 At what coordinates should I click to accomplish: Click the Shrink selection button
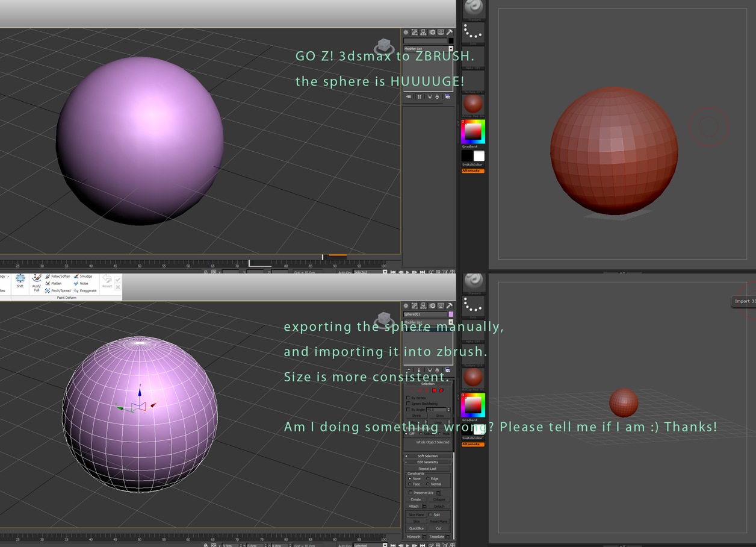pyautogui.click(x=417, y=416)
